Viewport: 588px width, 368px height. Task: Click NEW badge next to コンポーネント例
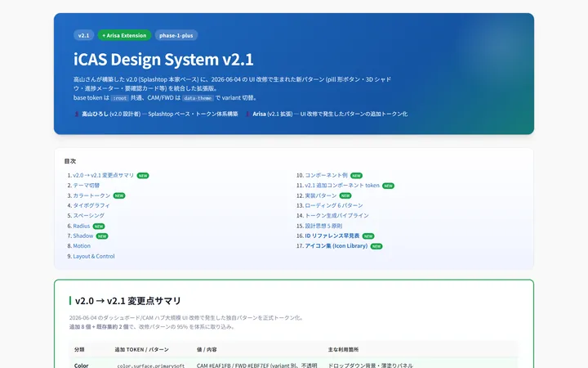(357, 176)
